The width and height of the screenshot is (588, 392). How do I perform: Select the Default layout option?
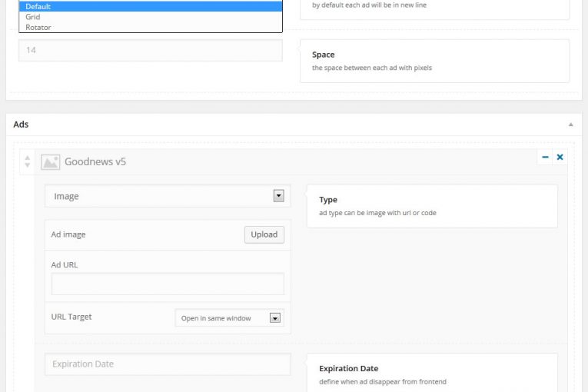click(151, 6)
